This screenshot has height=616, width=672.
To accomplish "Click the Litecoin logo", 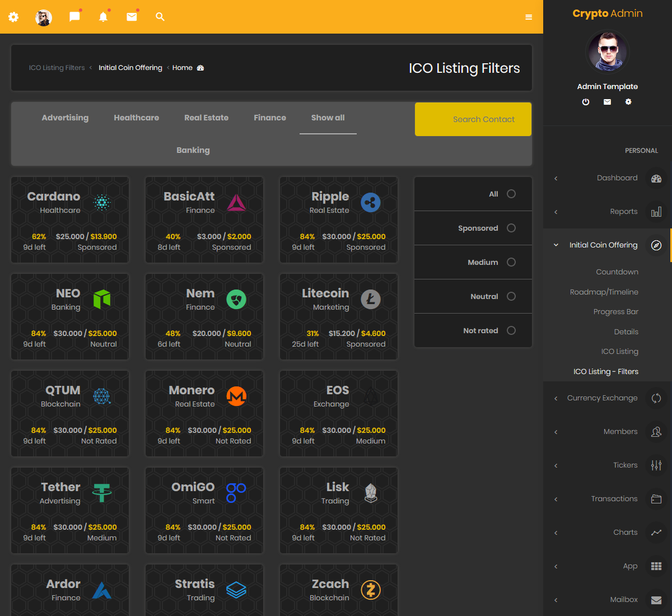I will click(x=371, y=300).
